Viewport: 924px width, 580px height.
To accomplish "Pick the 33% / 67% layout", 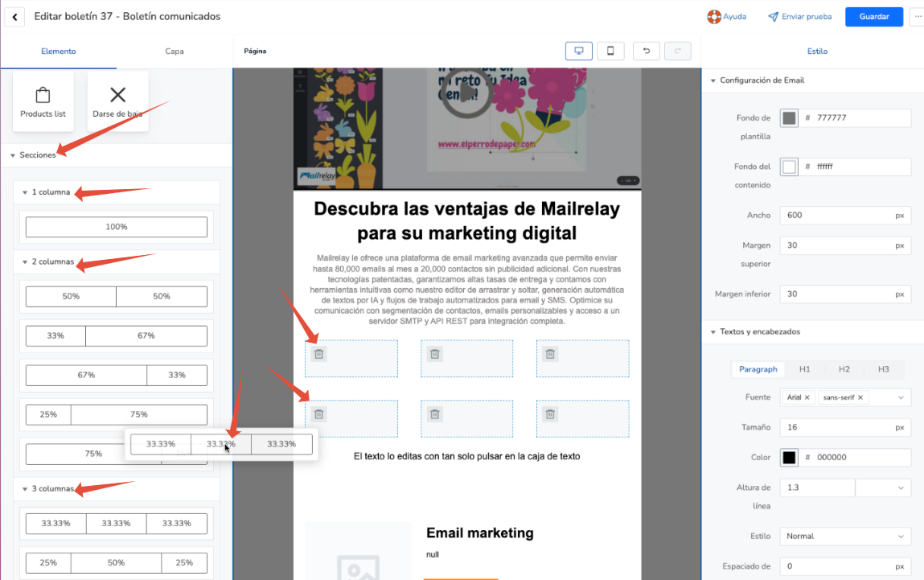I will (117, 336).
